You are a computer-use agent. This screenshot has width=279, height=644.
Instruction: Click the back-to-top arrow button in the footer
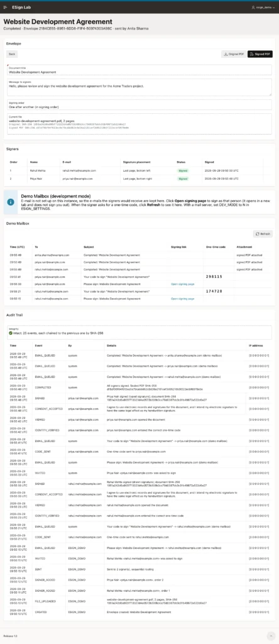pos(270,635)
